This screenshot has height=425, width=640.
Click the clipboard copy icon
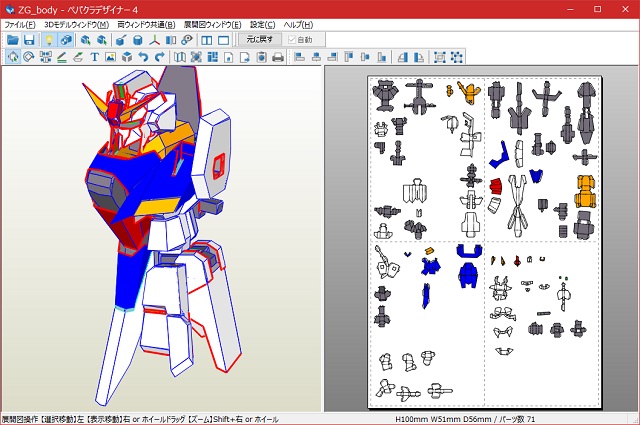261,57
